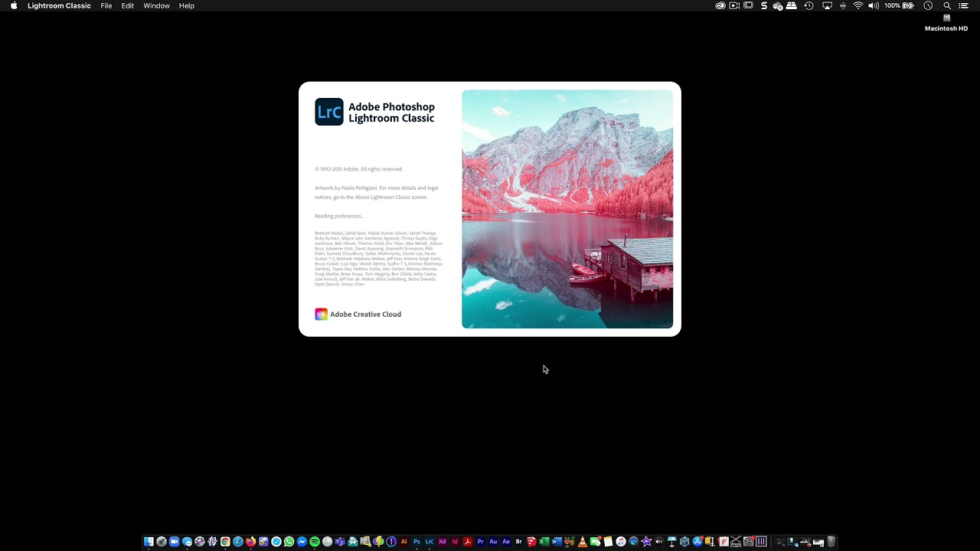Open Launchpad from the Dock

162,542
